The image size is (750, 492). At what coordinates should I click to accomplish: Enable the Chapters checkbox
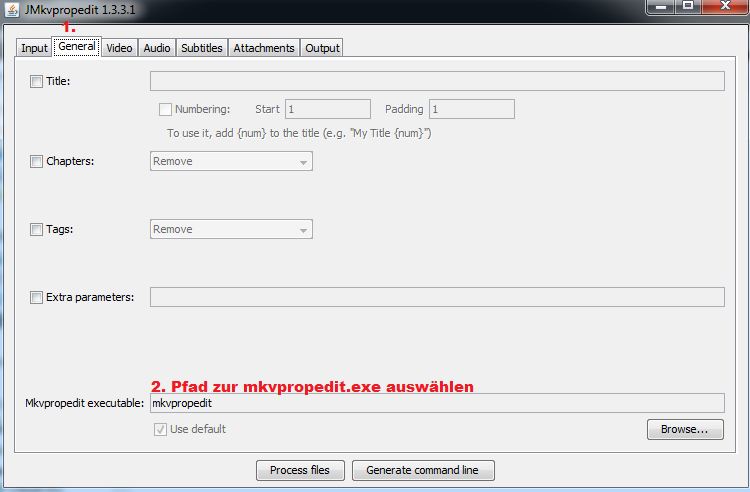pyautogui.click(x=36, y=162)
